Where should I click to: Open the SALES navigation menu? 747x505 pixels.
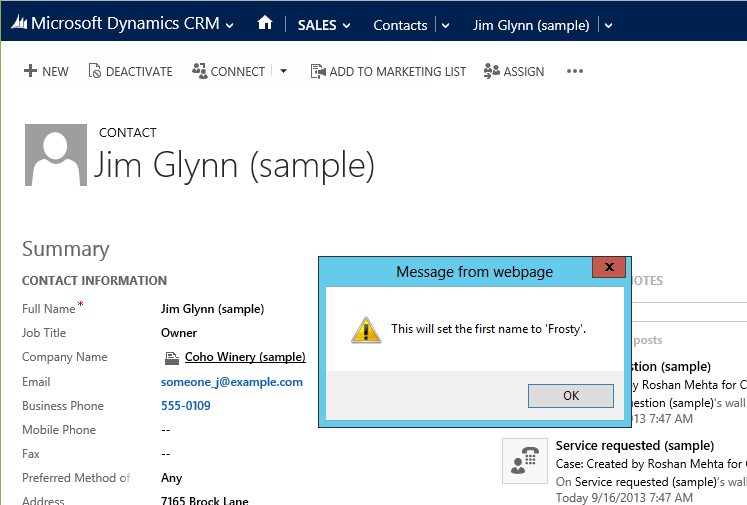[x=317, y=25]
